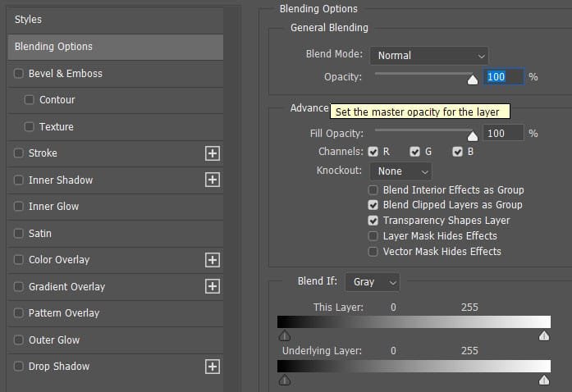Open the Knockout dropdown
Viewport: 572px width, 392px height.
click(400, 171)
